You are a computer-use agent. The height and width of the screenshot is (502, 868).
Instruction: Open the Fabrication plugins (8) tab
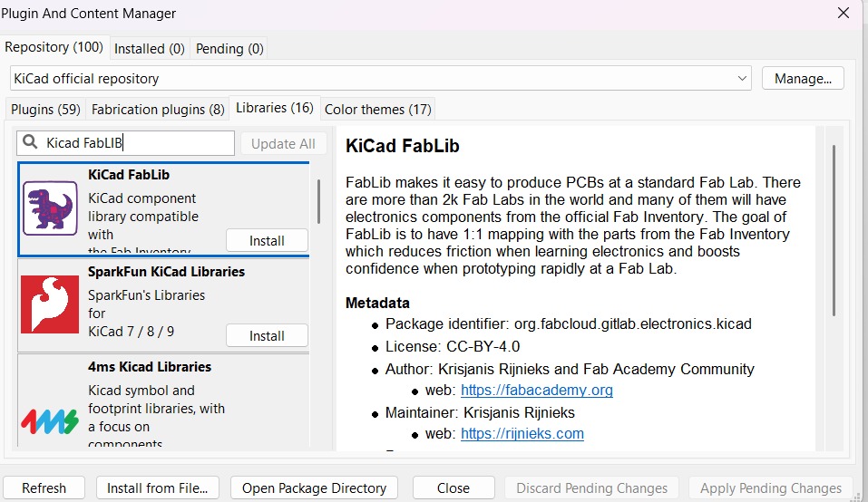158,109
